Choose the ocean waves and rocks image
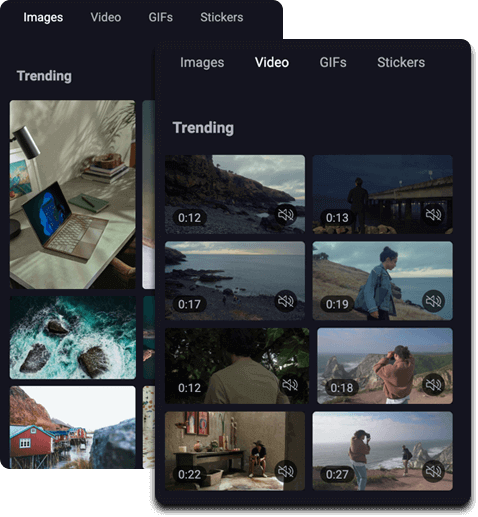 [73, 337]
